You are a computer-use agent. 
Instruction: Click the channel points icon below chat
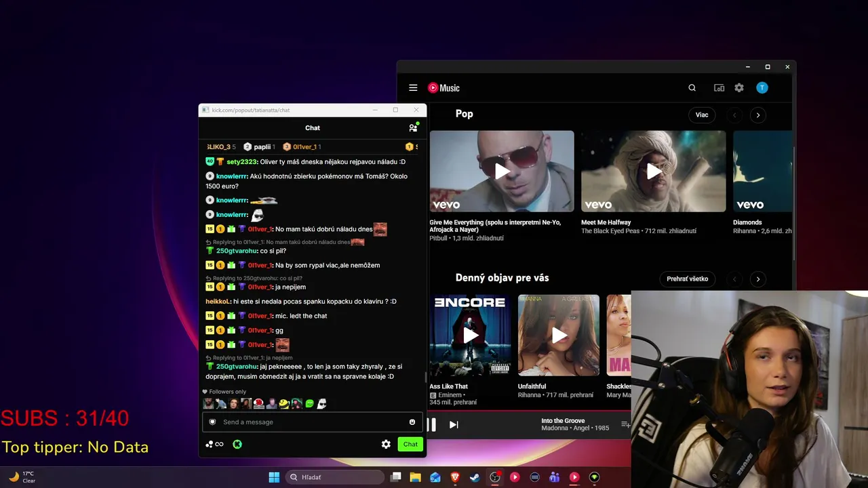(214, 445)
